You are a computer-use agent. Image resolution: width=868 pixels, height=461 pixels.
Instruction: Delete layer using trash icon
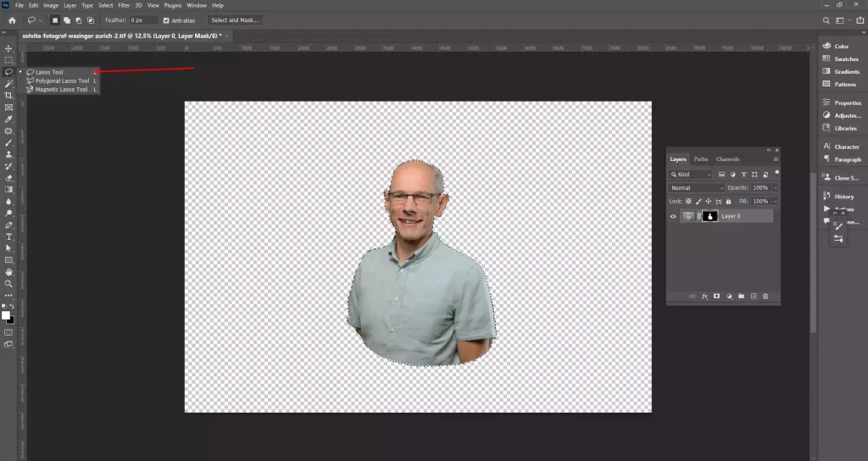(765, 297)
